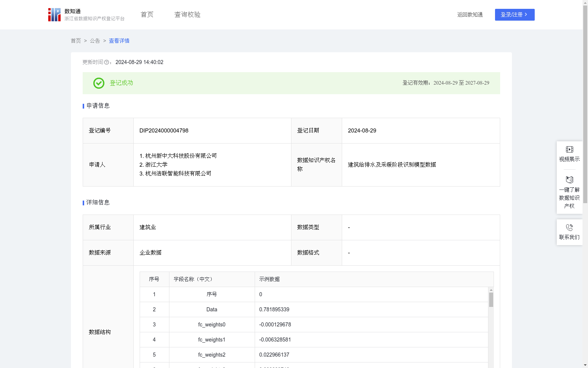Click the 联系我们 phone icon
This screenshot has height=368, width=588.
(x=570, y=227)
